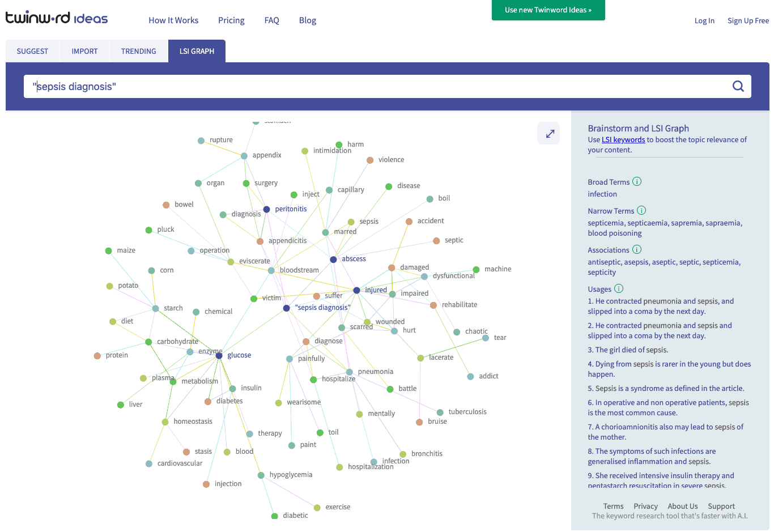Screen dimensions: 774x532
Task: Click Use new Twinword Ideas button
Action: (x=548, y=10)
